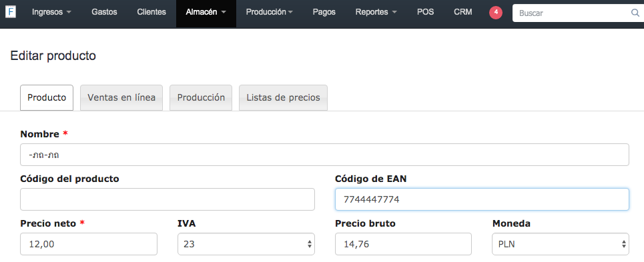Click the F logo home icon
Viewport: 644px width, 262px height.
(10, 12)
